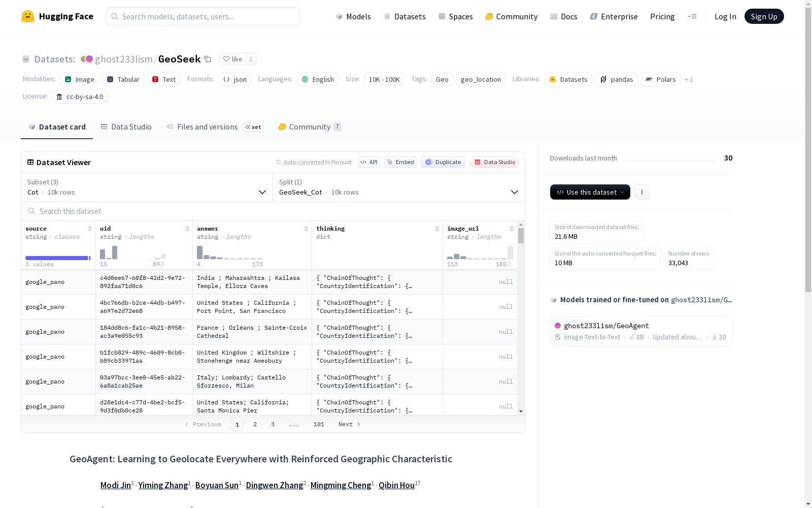Go to page 3 of the dataset viewer

pyautogui.click(x=273, y=424)
